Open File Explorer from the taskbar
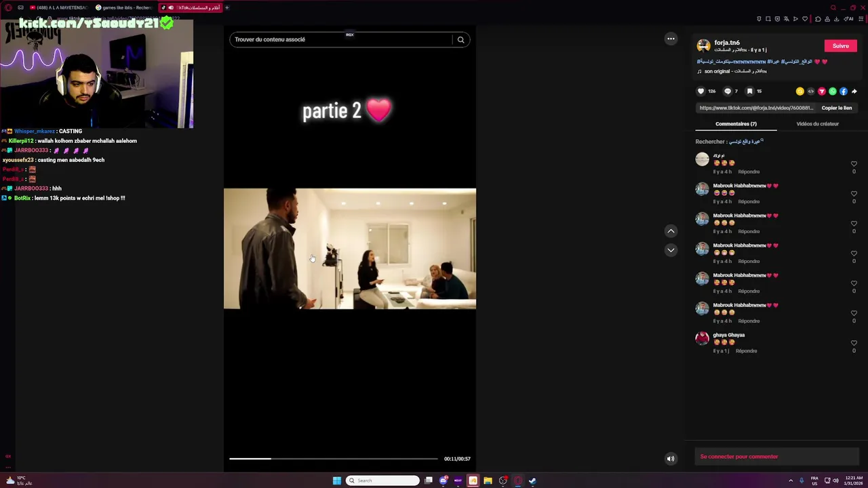868x488 pixels. click(x=488, y=481)
